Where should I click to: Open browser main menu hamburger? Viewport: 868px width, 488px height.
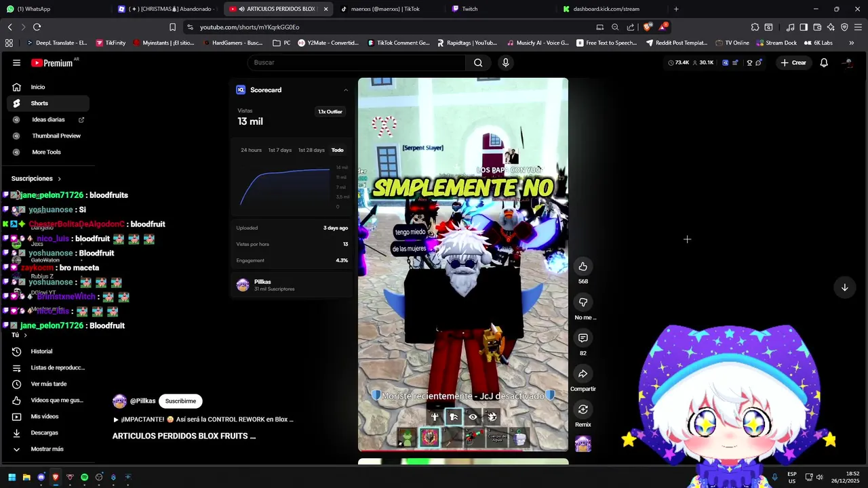(x=859, y=27)
